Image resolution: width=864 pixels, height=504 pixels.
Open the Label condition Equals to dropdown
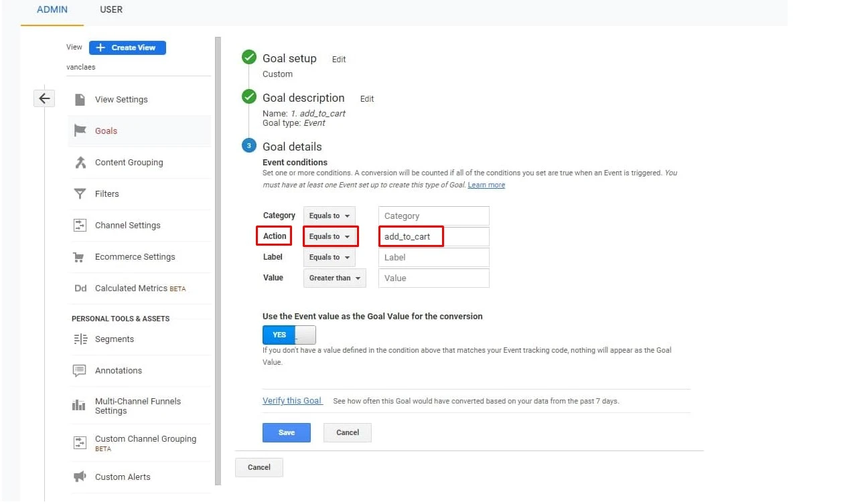tap(329, 257)
